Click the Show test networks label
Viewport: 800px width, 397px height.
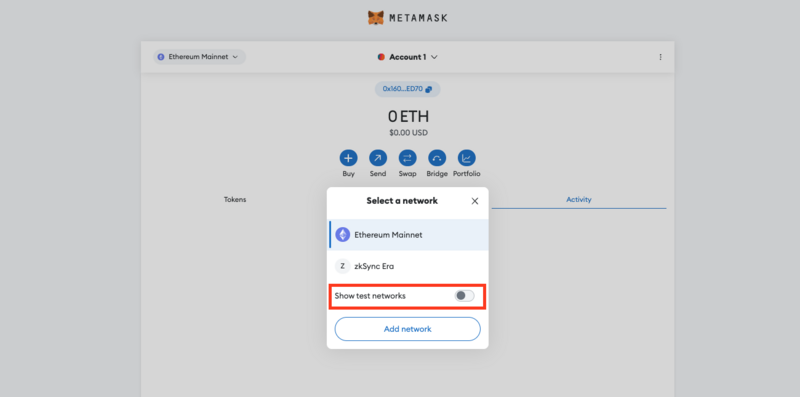[370, 296]
